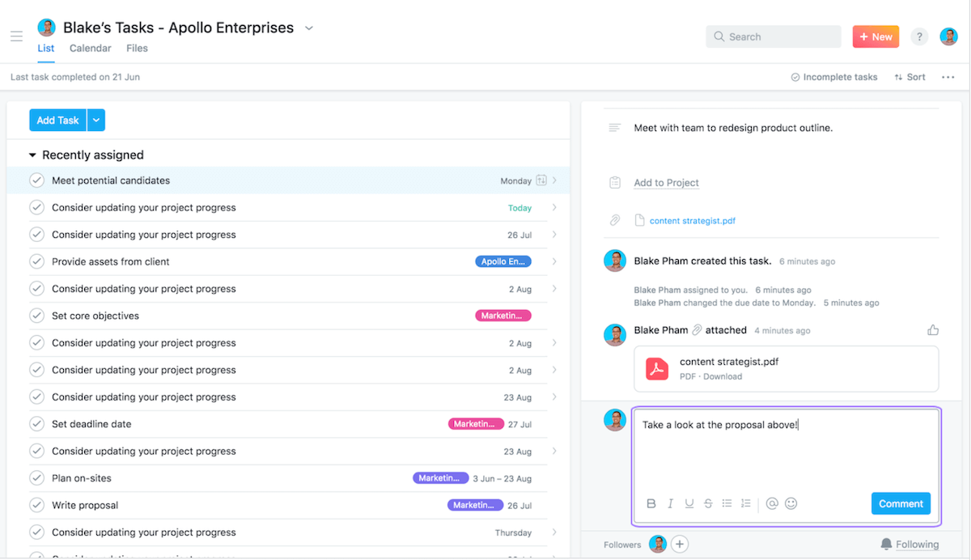Click the pink Marketing tag on Set core objectives
Viewport: 971px width, 560px height.
502,316
